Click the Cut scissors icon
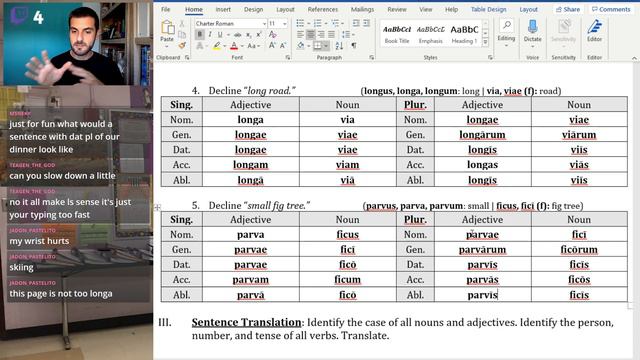640x360 pixels. [x=182, y=24]
